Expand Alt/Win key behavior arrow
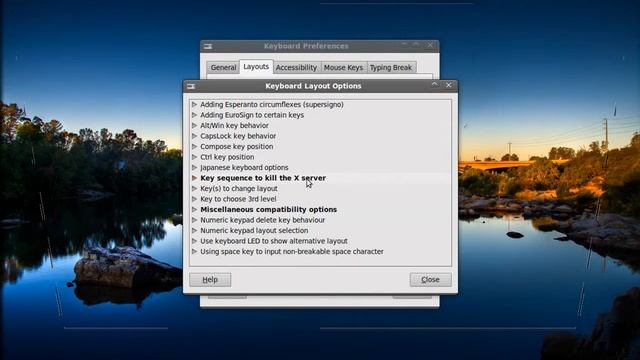The height and width of the screenshot is (360, 640). pyautogui.click(x=194, y=126)
